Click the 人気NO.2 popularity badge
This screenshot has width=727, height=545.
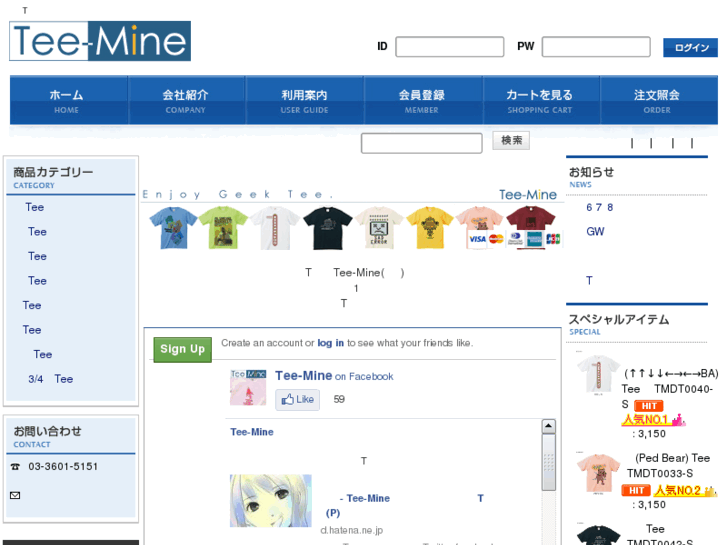click(x=685, y=490)
